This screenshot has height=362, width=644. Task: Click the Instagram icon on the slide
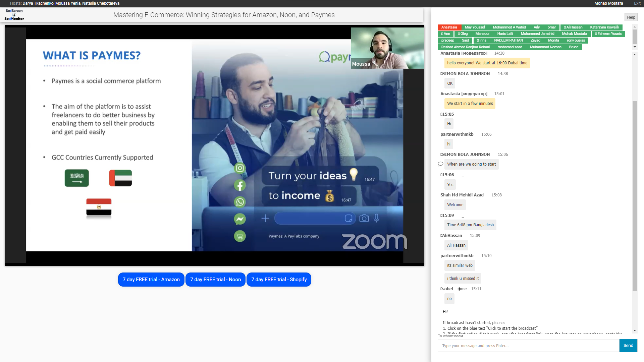(240, 168)
